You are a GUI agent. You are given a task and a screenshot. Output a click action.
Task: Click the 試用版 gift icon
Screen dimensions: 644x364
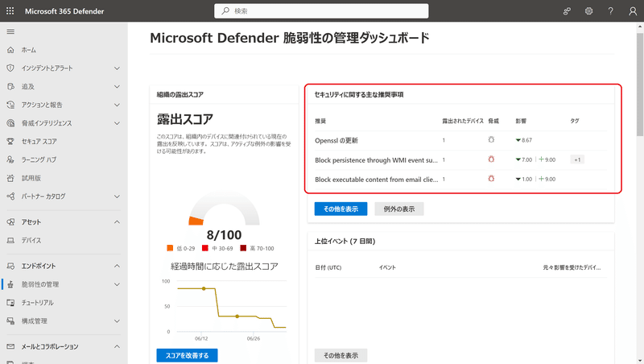[10, 178]
